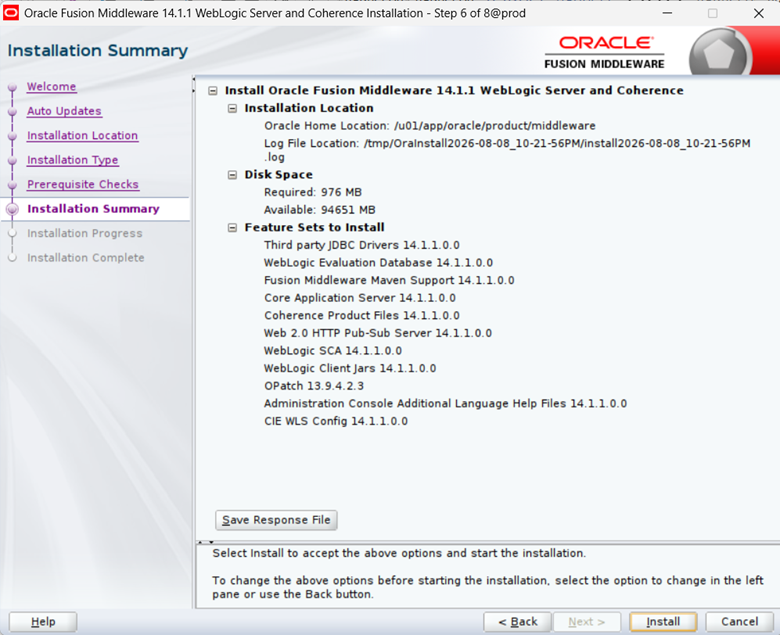Cancel the installation wizard

(739, 622)
